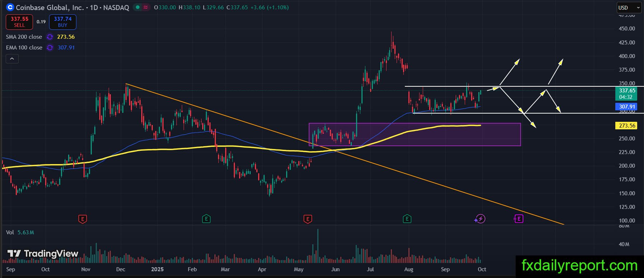This screenshot has width=644, height=278.
Task: Select the SMA 200 close indicator legend
Action: pyautogui.click(x=24, y=37)
